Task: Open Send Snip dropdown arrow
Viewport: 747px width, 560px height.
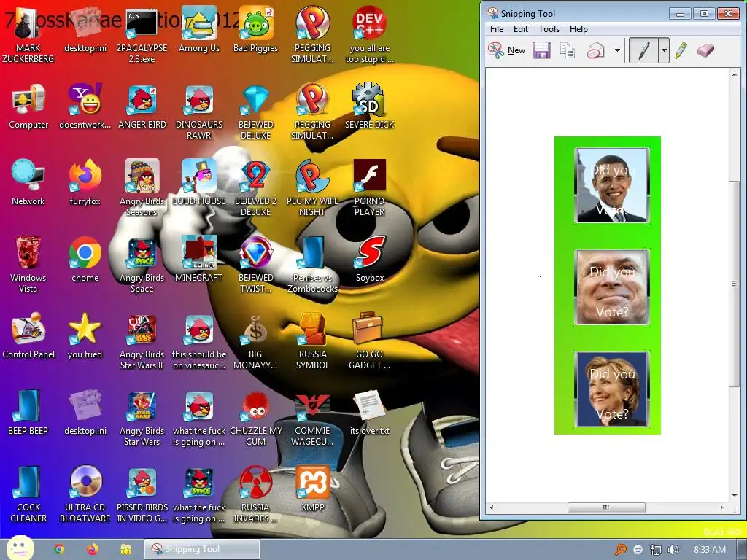Action: click(x=617, y=50)
